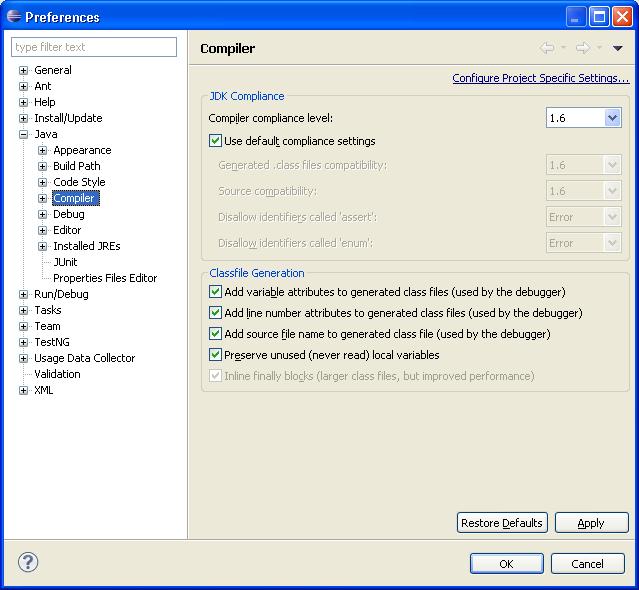Toggle Add source file name checkbox
The width and height of the screenshot is (639, 590).
point(215,334)
